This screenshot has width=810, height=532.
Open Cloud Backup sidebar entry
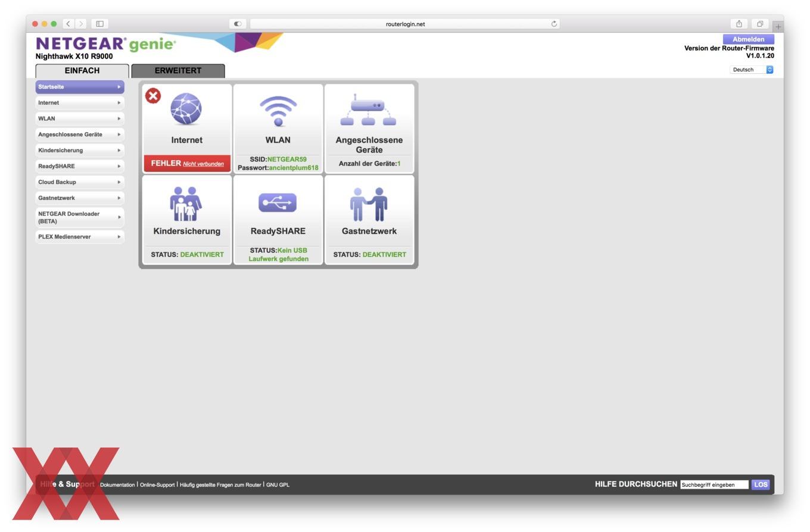(x=80, y=182)
